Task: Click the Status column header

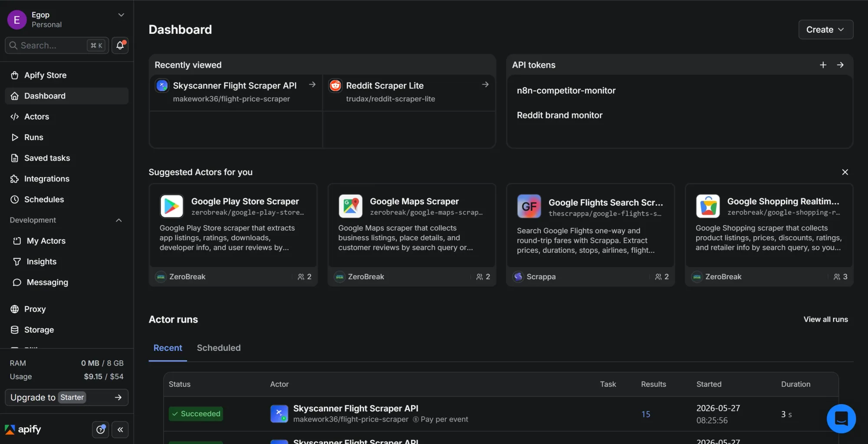Action: pyautogui.click(x=180, y=385)
